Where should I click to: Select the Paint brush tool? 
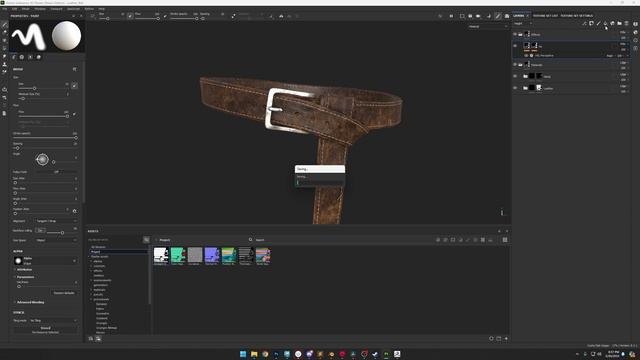[x=4, y=24]
